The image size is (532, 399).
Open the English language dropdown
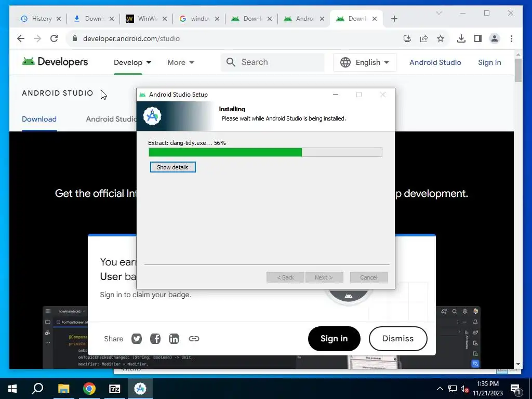pyautogui.click(x=365, y=62)
